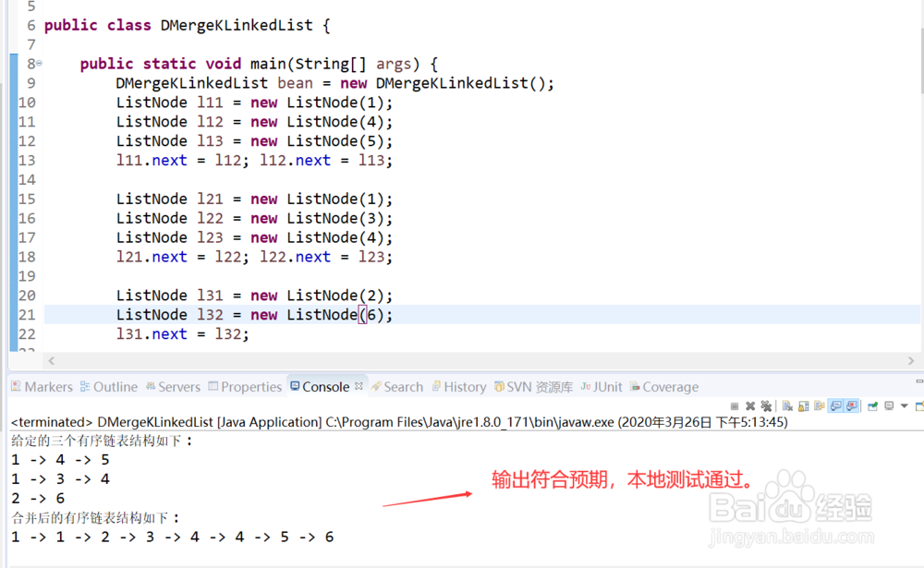The width and height of the screenshot is (924, 568).
Task: Click Open Console icon at toolbar edge
Action: [x=919, y=406]
